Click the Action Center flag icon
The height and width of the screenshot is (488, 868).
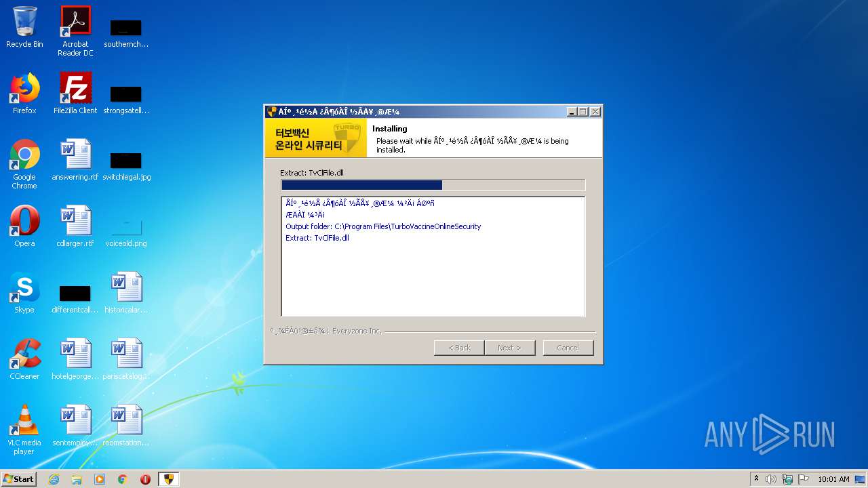point(804,479)
